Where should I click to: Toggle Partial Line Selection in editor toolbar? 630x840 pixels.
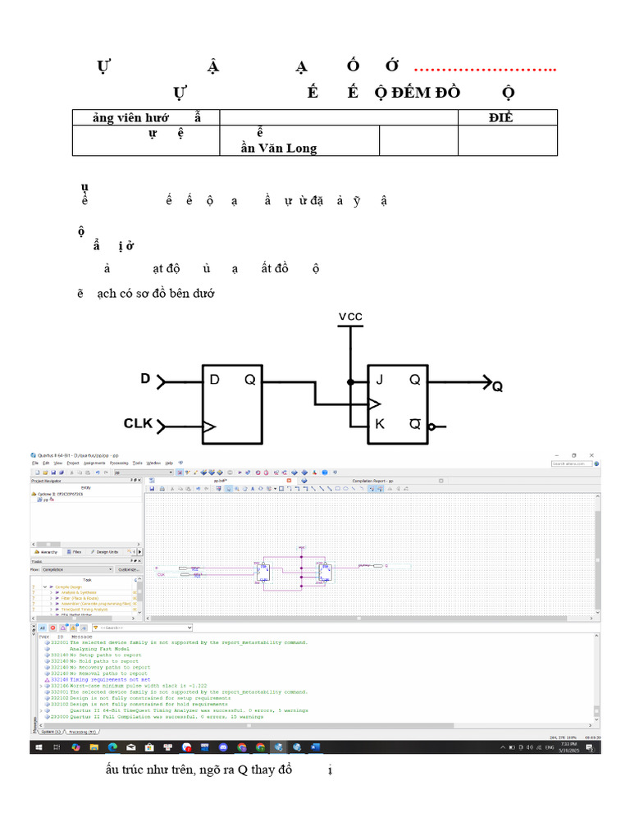pos(381,489)
